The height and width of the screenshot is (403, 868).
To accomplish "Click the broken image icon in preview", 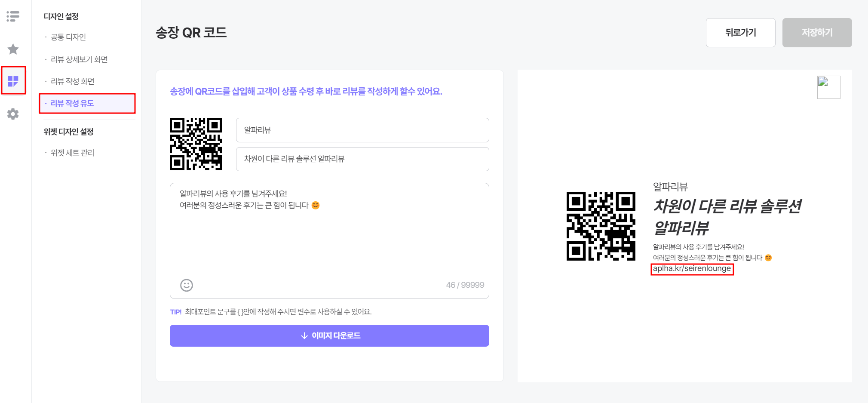I will pyautogui.click(x=828, y=87).
